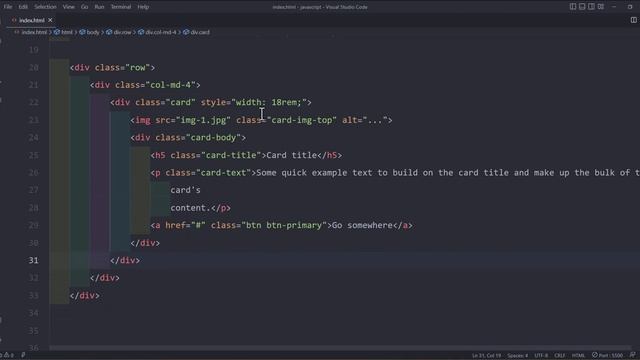Open the File menu
Screen dimensions: 640x360
[8, 7]
